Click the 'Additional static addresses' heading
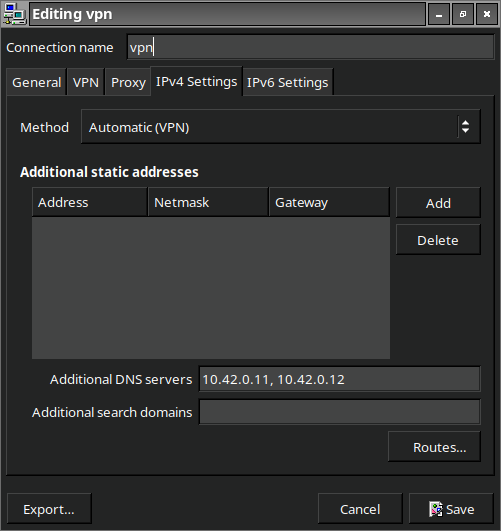This screenshot has width=501, height=531. (x=109, y=172)
